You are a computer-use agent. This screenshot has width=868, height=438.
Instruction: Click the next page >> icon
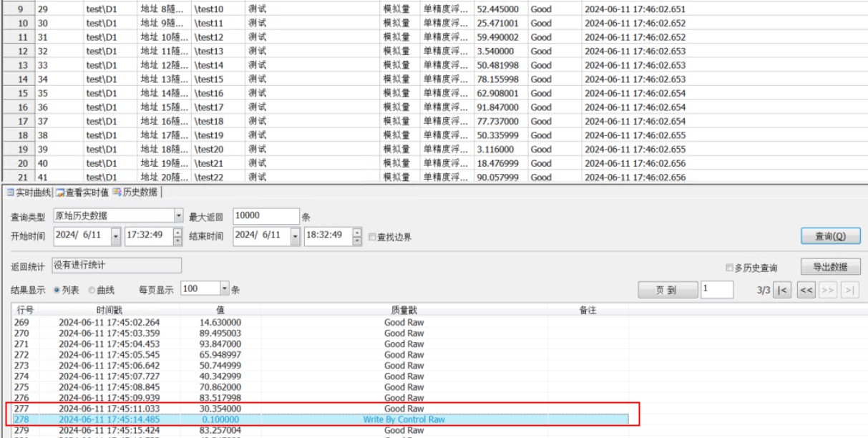pyautogui.click(x=828, y=290)
